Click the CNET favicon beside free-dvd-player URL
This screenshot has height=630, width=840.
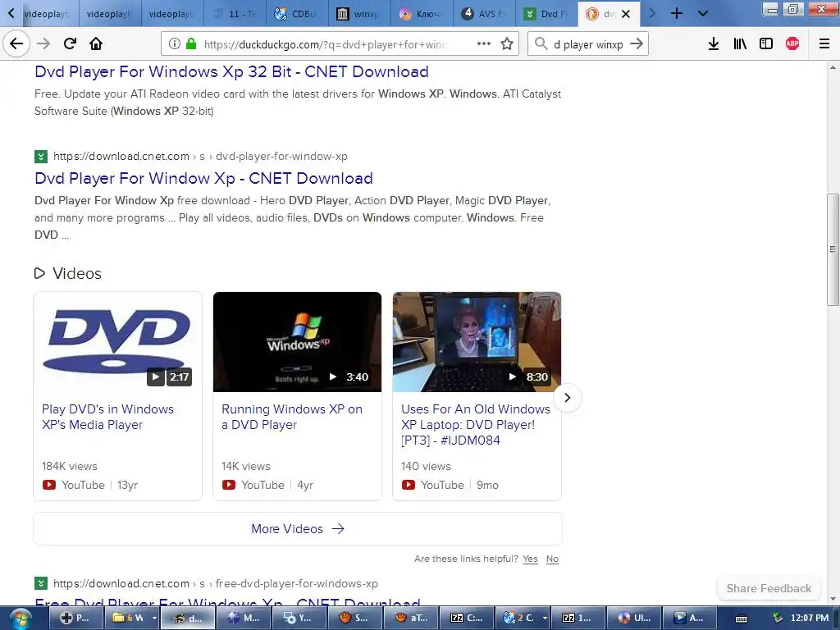tap(41, 583)
